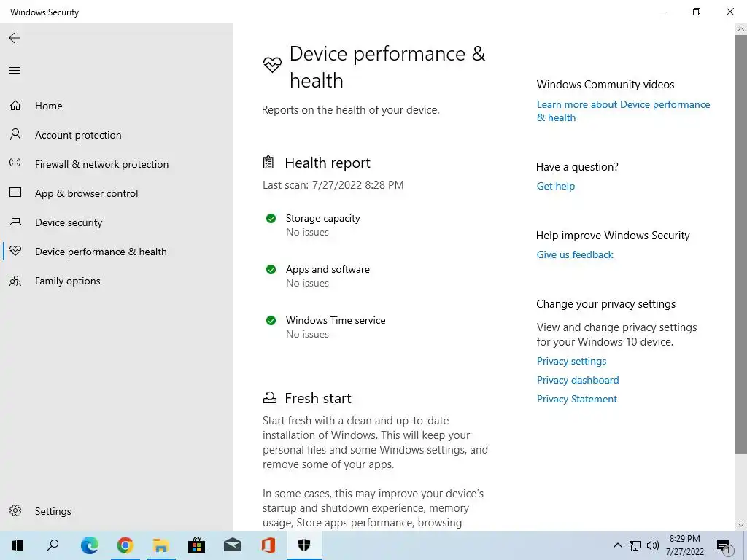
Task: Click the Windows Security shield taskbar icon
Action: pos(304,545)
